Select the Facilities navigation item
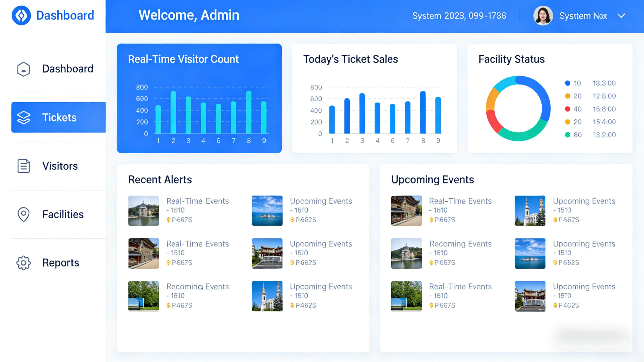This screenshot has height=362, width=644. tap(63, 214)
